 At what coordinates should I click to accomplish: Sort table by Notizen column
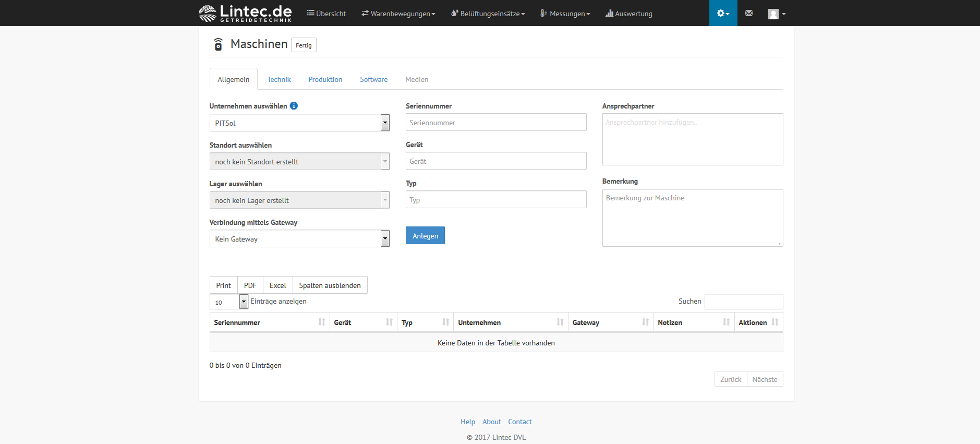point(693,322)
